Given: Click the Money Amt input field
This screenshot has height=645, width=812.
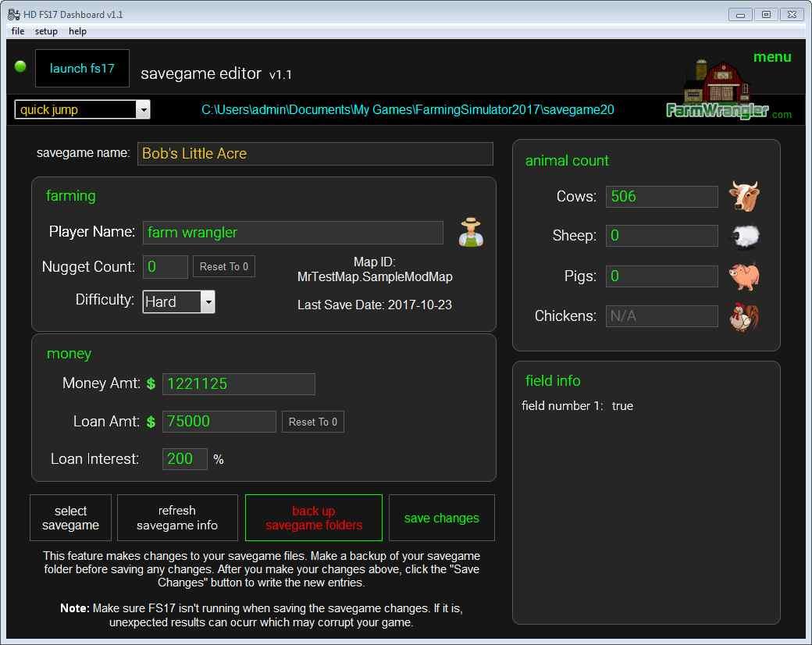Looking at the screenshot, I should click(238, 383).
